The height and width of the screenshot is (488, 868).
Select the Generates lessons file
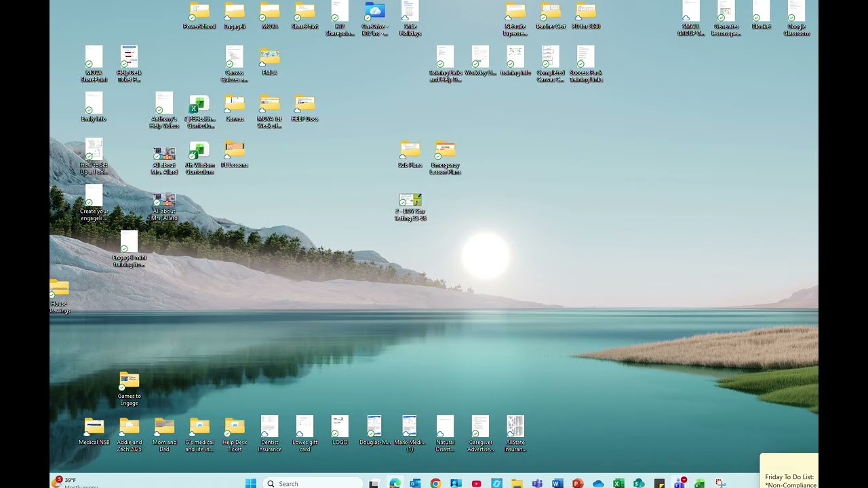click(x=726, y=18)
